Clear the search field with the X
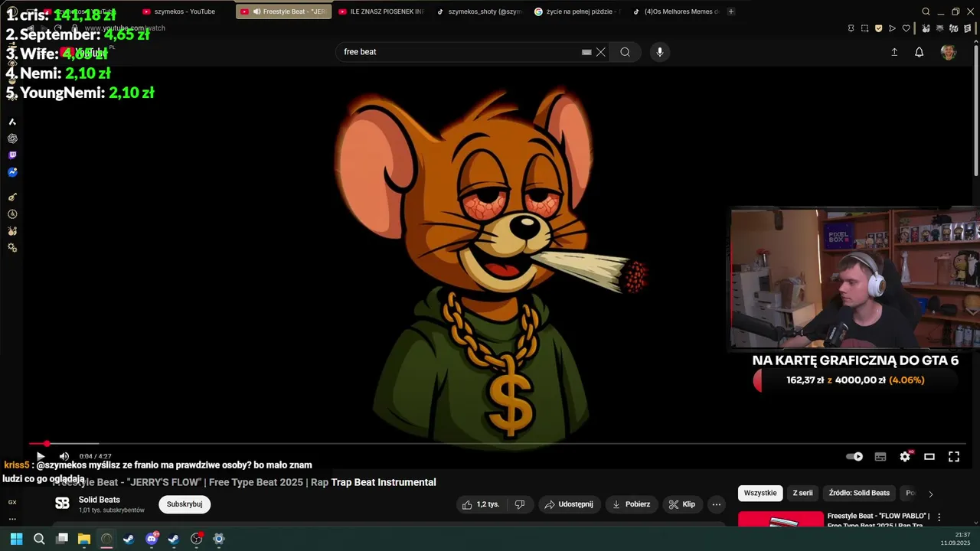The width and height of the screenshot is (980, 551). pos(601,52)
